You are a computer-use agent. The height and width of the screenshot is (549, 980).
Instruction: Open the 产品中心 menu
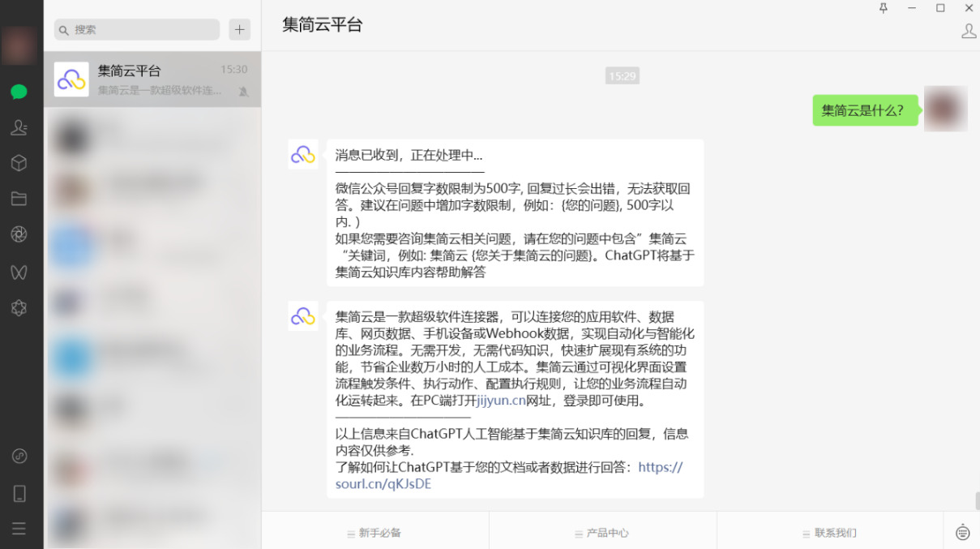click(602, 533)
